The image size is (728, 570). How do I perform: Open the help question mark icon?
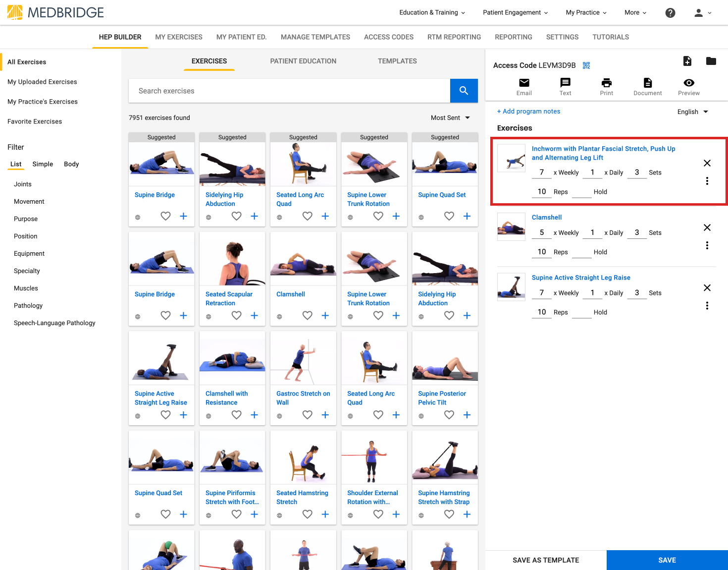tap(670, 13)
